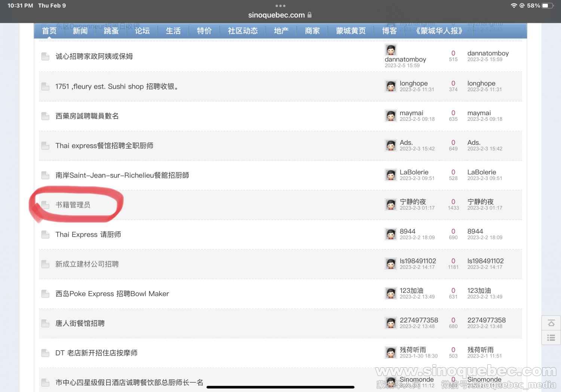
Task: Tap the Safari three-dots multitasking icon
Action: [280, 6]
